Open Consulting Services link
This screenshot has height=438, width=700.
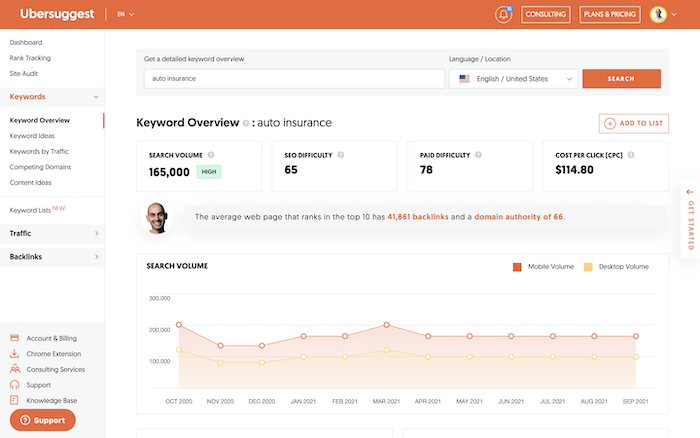(x=55, y=370)
